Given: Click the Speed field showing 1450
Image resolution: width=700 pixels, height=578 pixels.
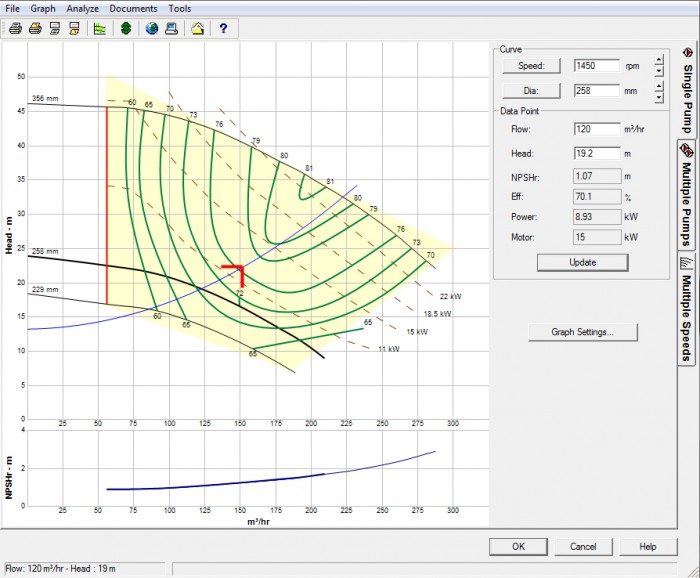Looking at the screenshot, I should (597, 66).
